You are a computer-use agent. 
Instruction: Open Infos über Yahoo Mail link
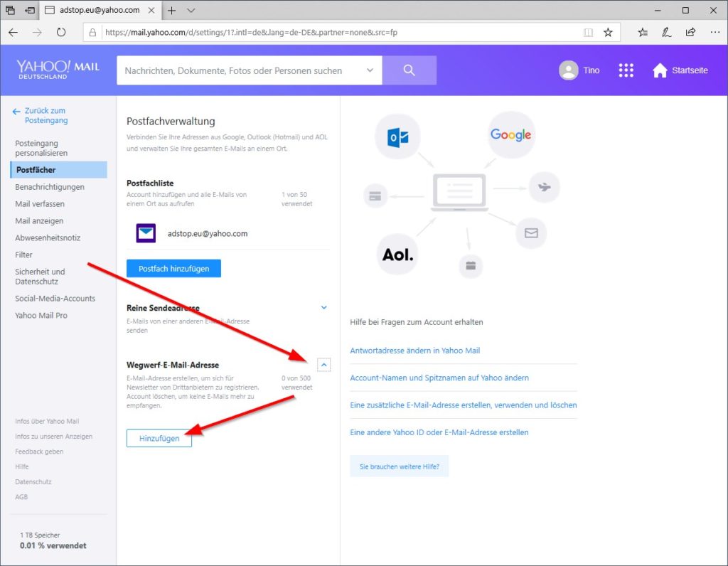47,421
